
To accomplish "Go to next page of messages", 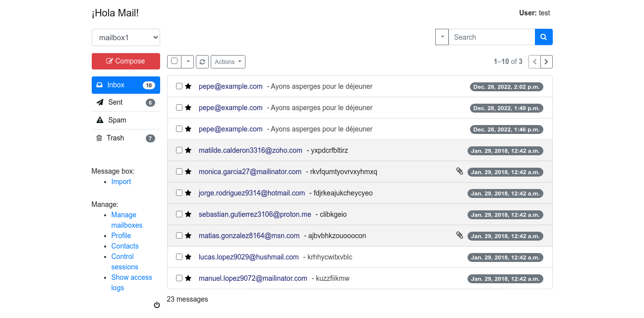I will (x=546, y=62).
